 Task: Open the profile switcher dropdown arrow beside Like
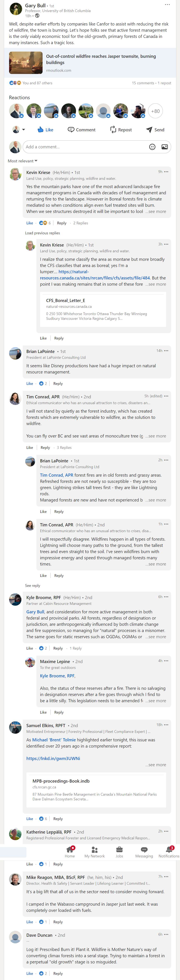[x=24, y=130]
